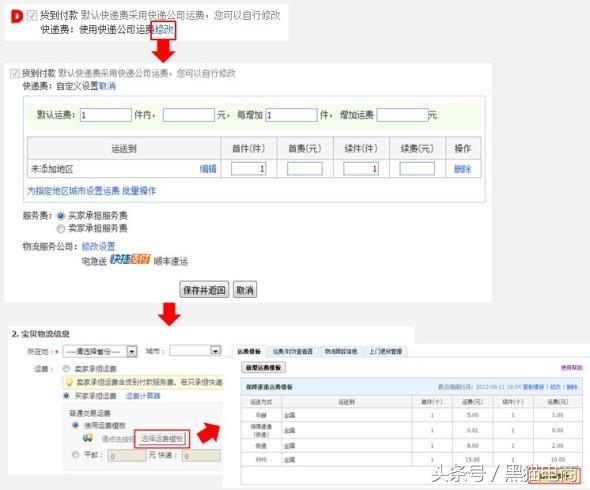
Task: Click the 新增运费模板 button
Action: tap(263, 368)
